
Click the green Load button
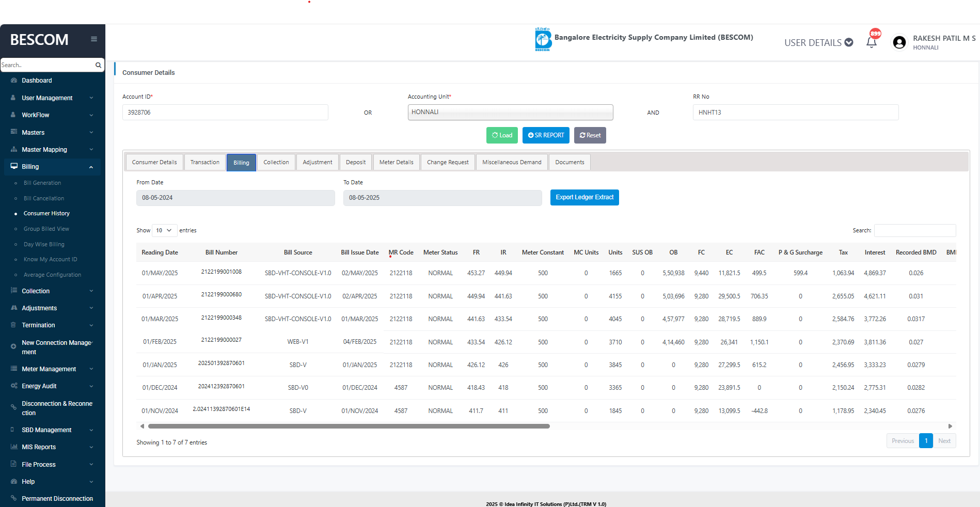pyautogui.click(x=502, y=135)
